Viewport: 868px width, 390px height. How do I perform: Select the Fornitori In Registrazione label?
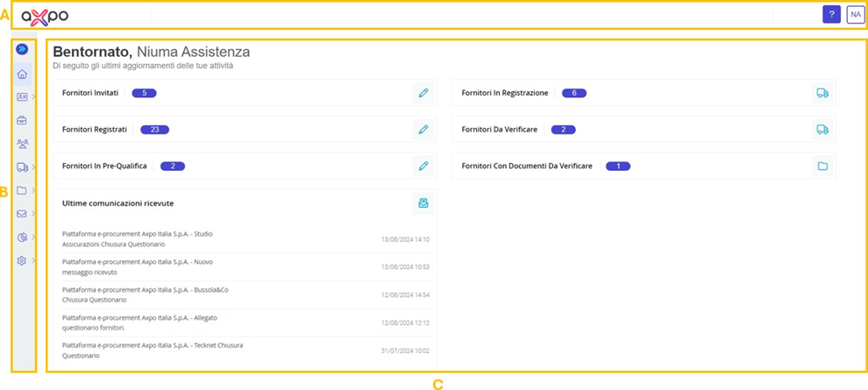505,93
